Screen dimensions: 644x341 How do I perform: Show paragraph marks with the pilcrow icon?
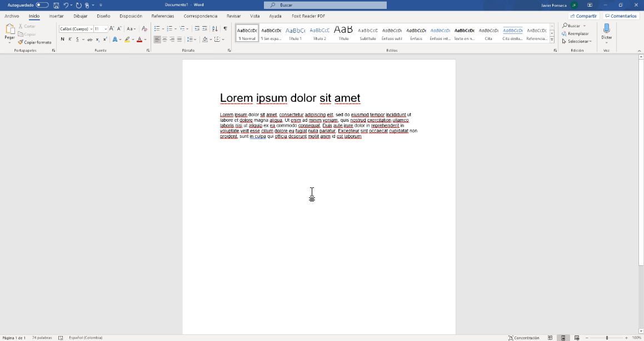pyautogui.click(x=225, y=29)
